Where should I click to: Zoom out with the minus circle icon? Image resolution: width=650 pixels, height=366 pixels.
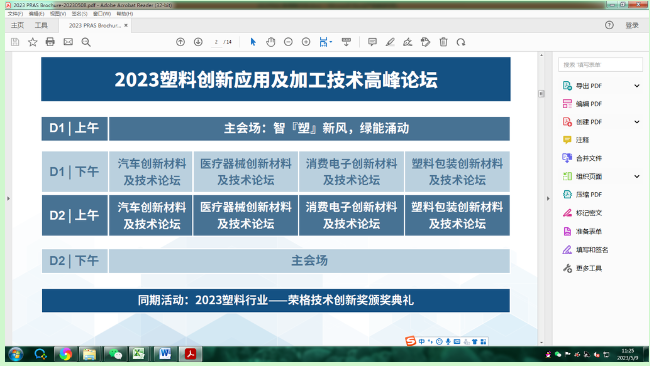point(288,42)
